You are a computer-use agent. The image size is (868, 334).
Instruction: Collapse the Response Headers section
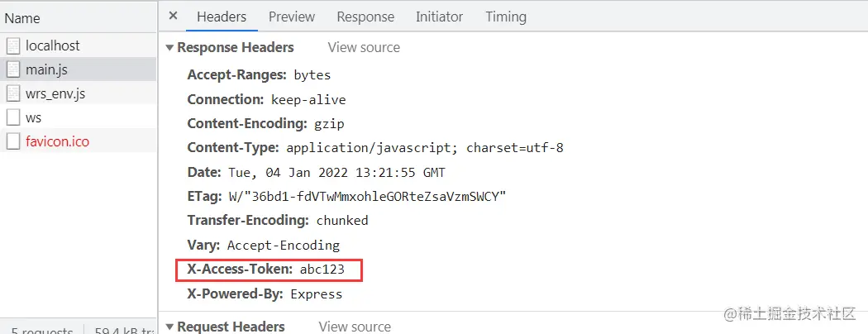click(x=170, y=48)
